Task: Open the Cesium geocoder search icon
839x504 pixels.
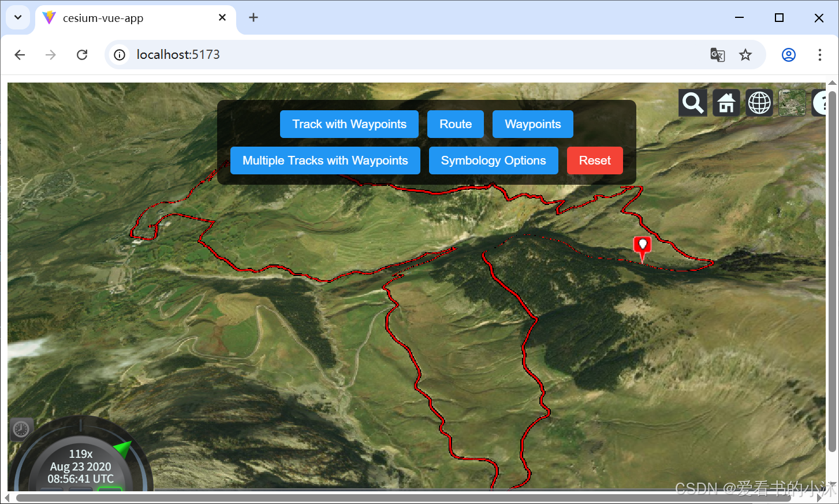Action: pyautogui.click(x=692, y=103)
